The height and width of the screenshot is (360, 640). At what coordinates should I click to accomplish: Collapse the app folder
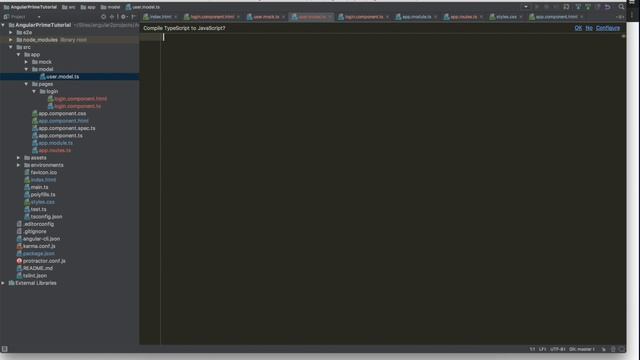19,55
